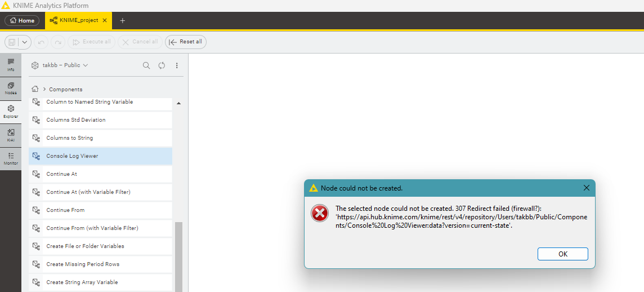Close the KNIME_project tab
This screenshot has height=292, width=644.
point(105,20)
